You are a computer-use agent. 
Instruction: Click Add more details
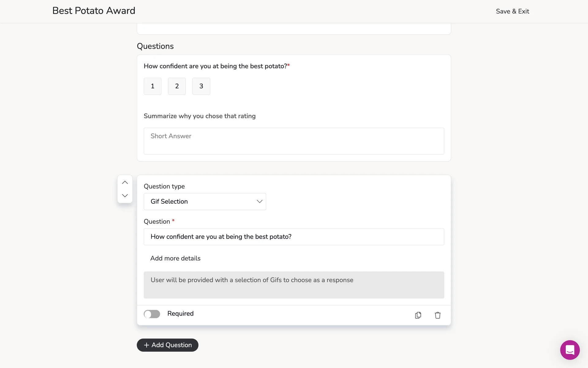click(175, 258)
